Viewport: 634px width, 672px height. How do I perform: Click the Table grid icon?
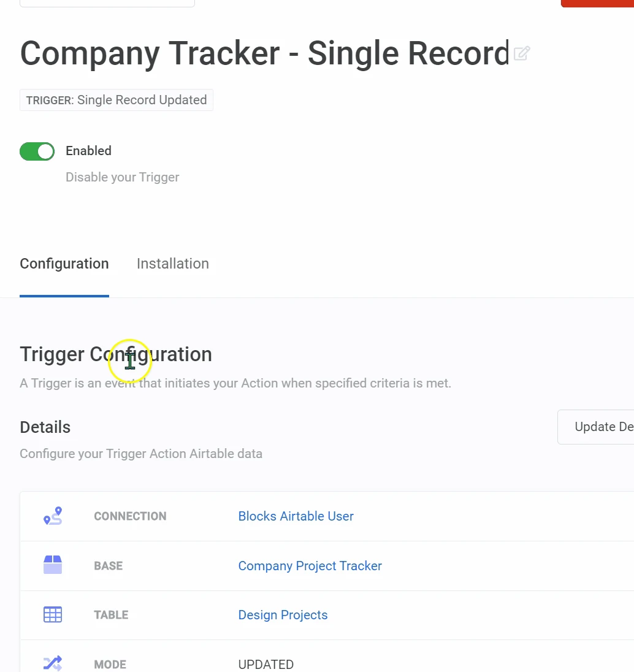(53, 614)
